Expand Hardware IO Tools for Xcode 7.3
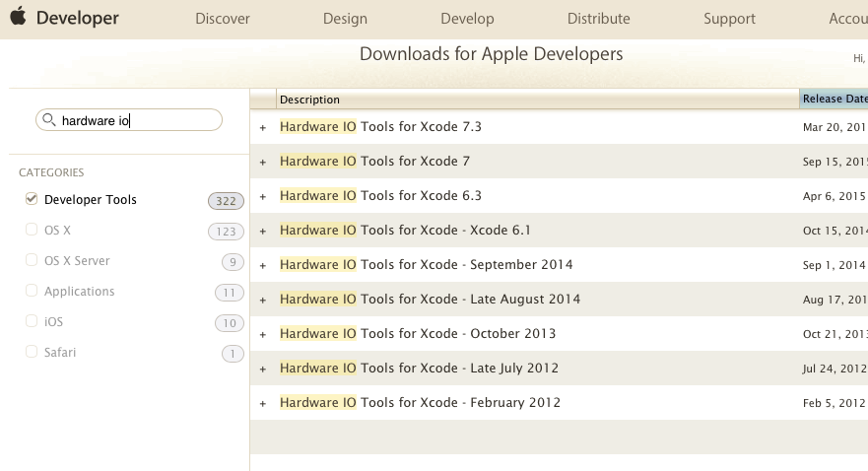 [x=263, y=128]
